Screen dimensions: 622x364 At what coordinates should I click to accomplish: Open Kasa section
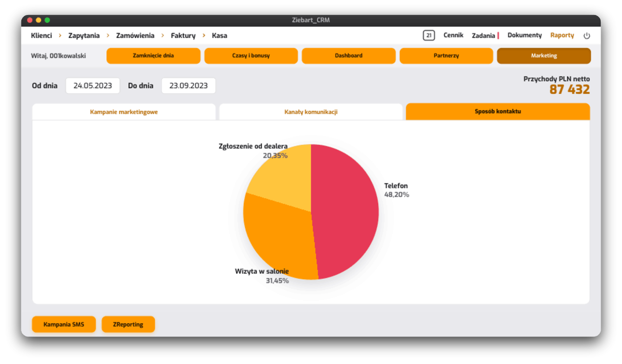219,35
